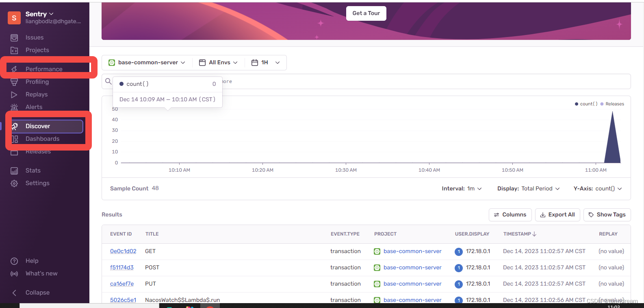Click the Show Tags button
Screen dimensions: 644x308
point(607,215)
